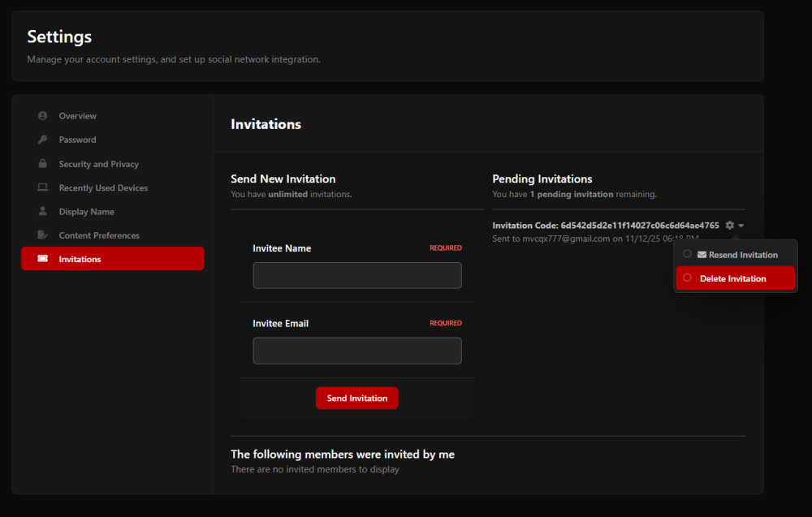Choose Delete Invitation from the dropdown menu
Screen dimensions: 812x517
pos(735,278)
